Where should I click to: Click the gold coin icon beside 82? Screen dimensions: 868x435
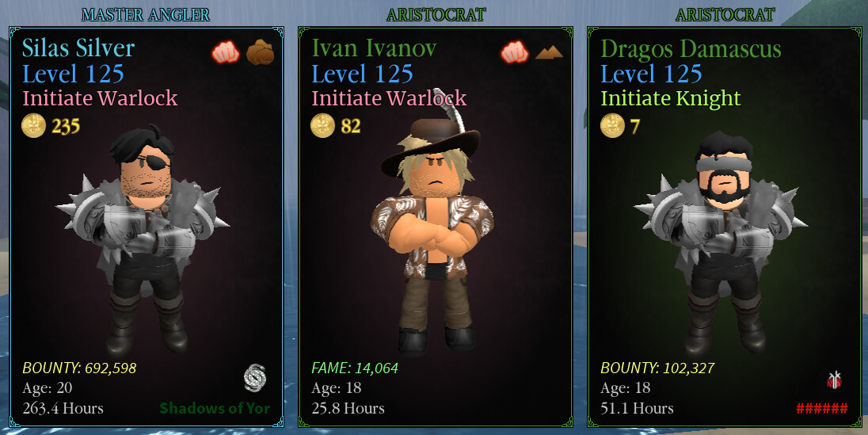[x=323, y=126]
